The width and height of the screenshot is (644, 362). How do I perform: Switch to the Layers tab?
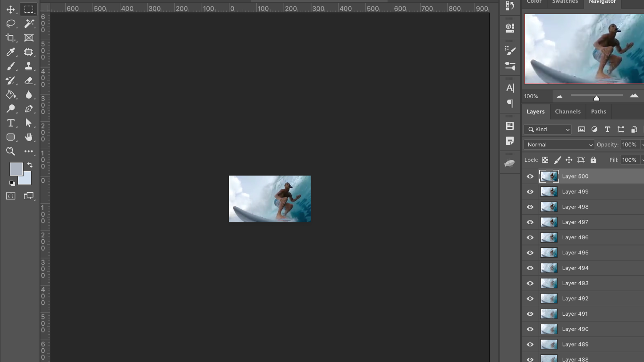pyautogui.click(x=535, y=112)
